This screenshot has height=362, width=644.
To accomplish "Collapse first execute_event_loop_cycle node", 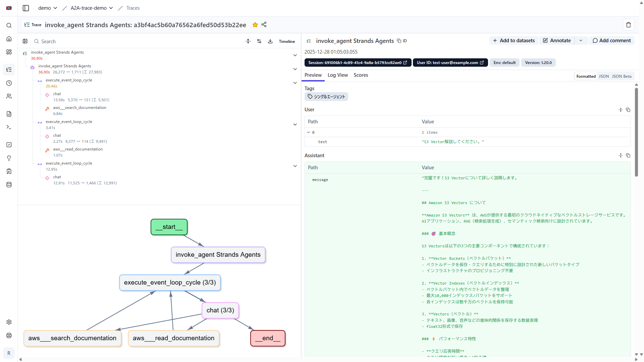I will (x=295, y=83).
